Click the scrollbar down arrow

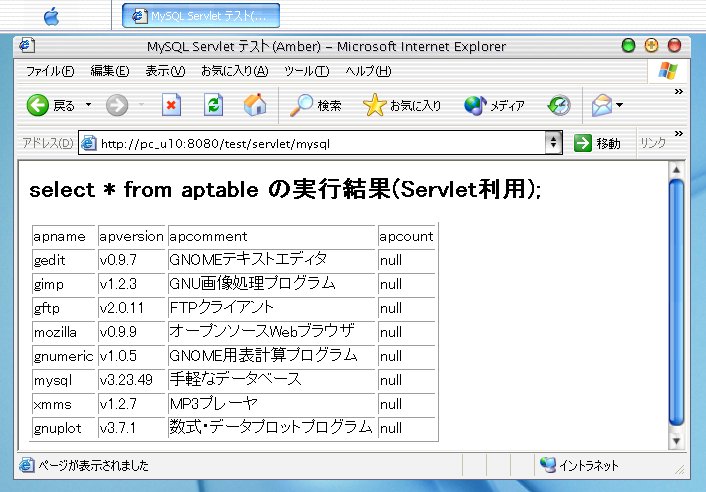(x=676, y=441)
